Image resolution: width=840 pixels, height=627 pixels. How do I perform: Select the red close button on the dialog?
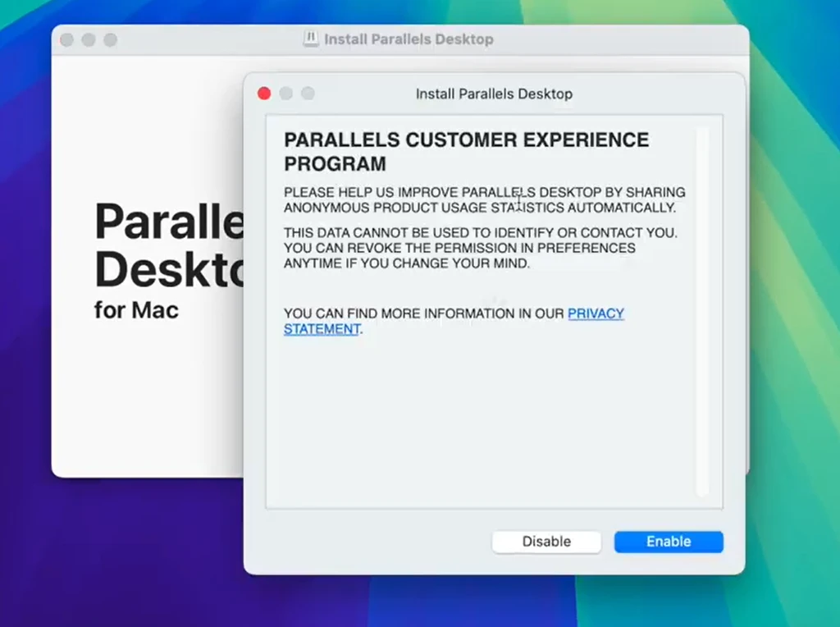263,94
